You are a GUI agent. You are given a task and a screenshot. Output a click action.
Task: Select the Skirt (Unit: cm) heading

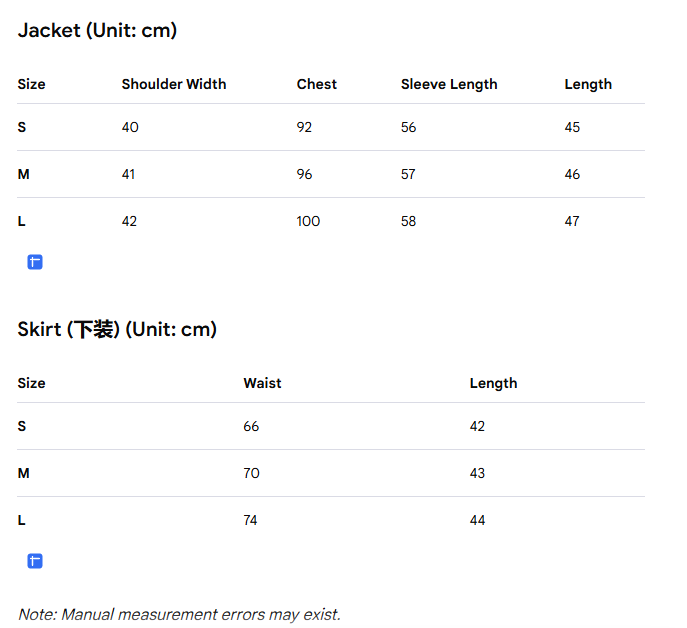click(117, 330)
